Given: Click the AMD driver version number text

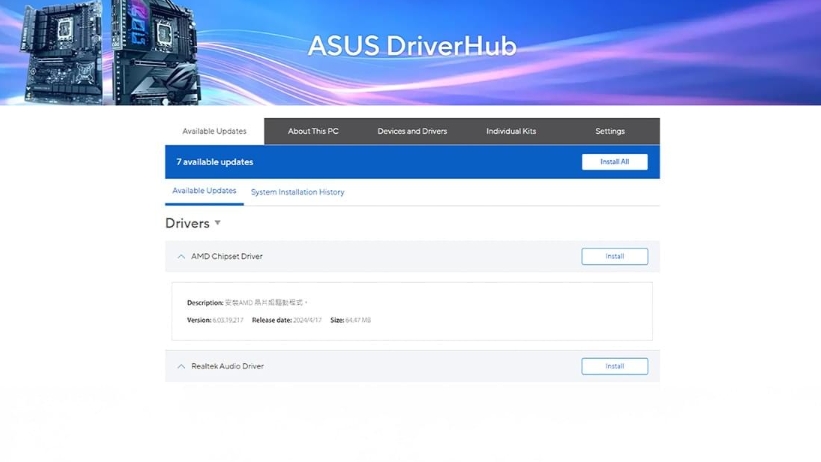Looking at the screenshot, I should click(x=228, y=320).
